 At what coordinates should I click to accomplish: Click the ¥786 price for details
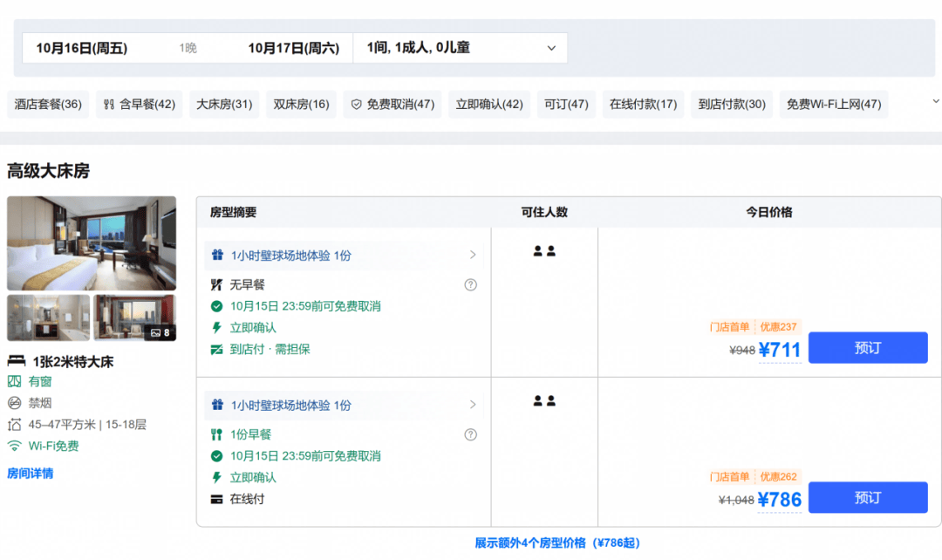pos(780,499)
